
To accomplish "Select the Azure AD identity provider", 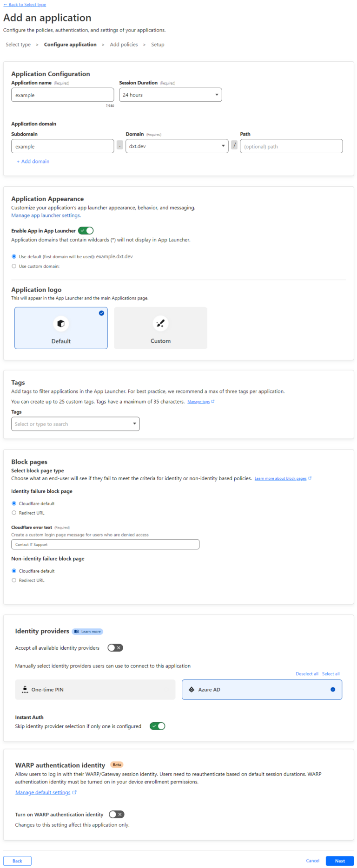I will [x=261, y=689].
